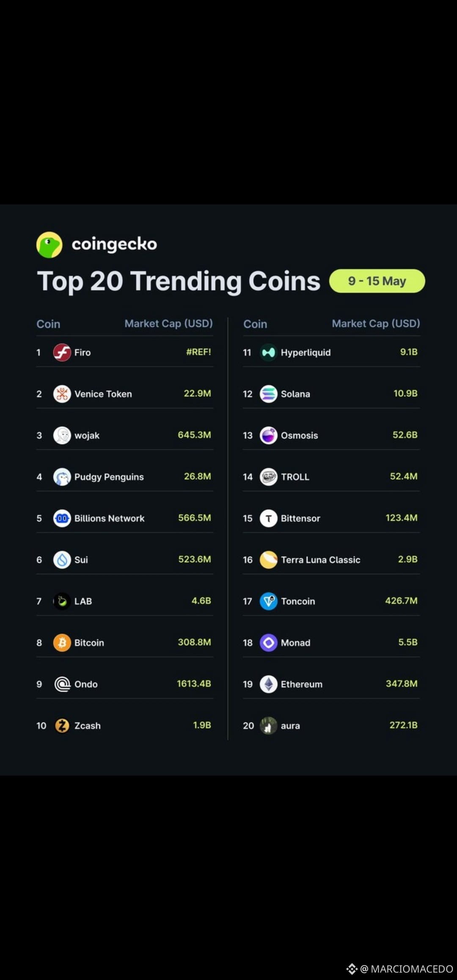
Task: Click the MARCIOMACEDO watermark handle
Action: coord(407,969)
